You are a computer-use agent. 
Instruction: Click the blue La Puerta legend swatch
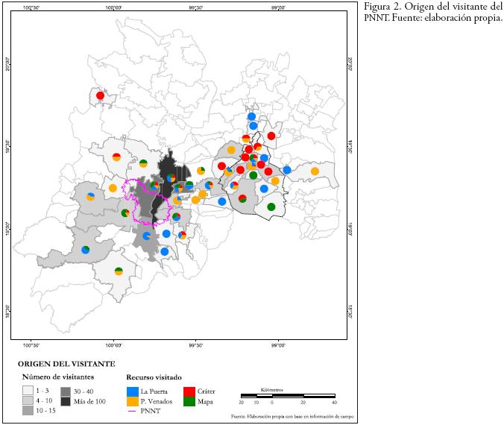(133, 391)
